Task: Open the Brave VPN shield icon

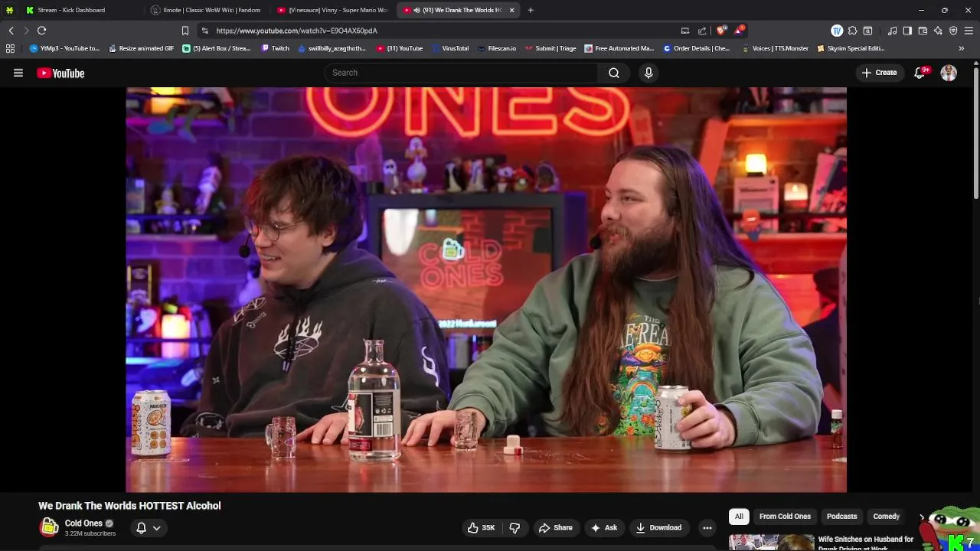Action: coord(953,31)
